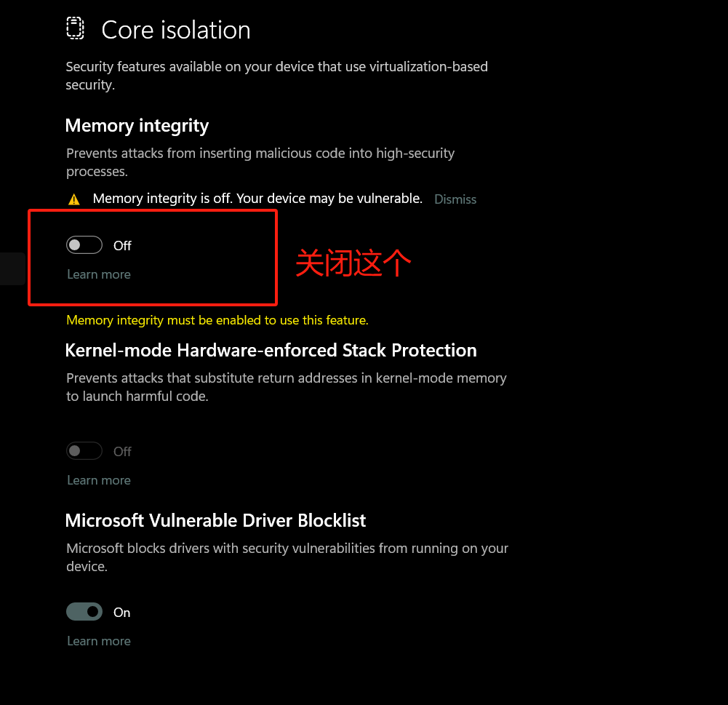The width and height of the screenshot is (728, 705).
Task: Click 'Memory integrity is off' warning message
Action: [257, 199]
